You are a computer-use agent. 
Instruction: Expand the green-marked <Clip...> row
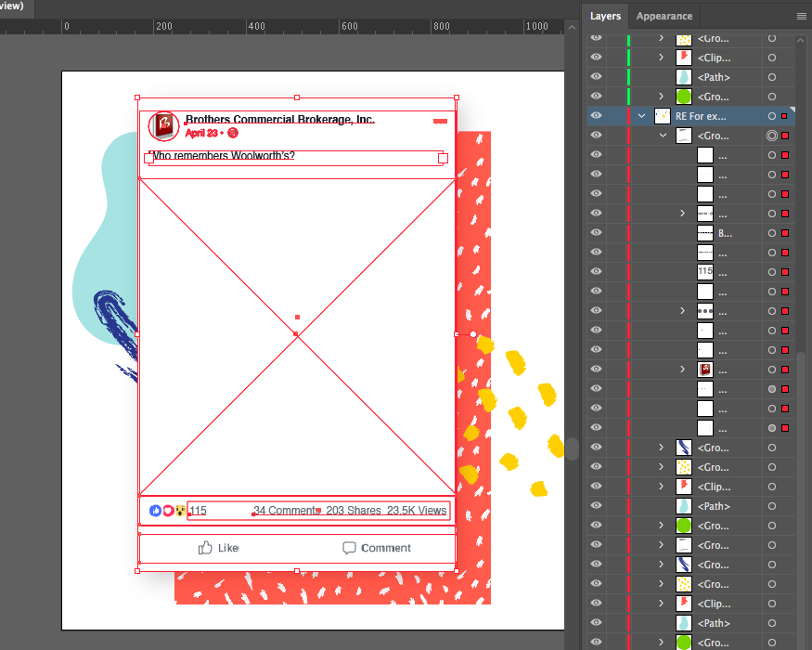(x=662, y=58)
